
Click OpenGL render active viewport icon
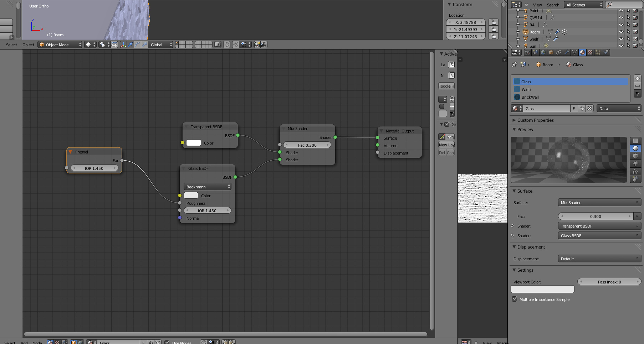[x=257, y=45]
